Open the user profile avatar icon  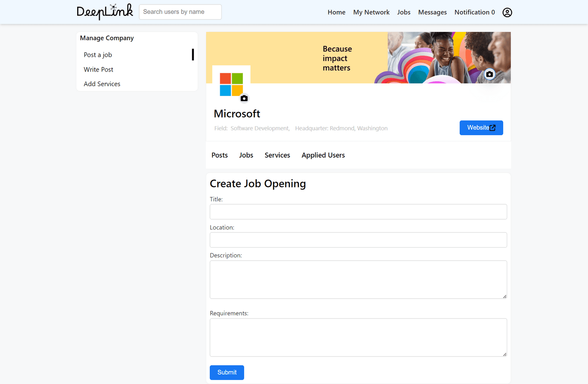click(x=507, y=12)
